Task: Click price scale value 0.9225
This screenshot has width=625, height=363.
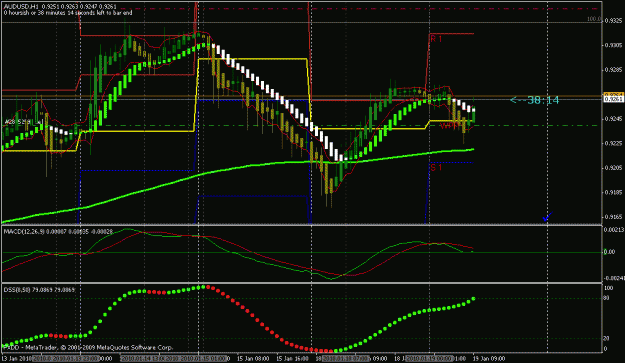Action: [614, 143]
